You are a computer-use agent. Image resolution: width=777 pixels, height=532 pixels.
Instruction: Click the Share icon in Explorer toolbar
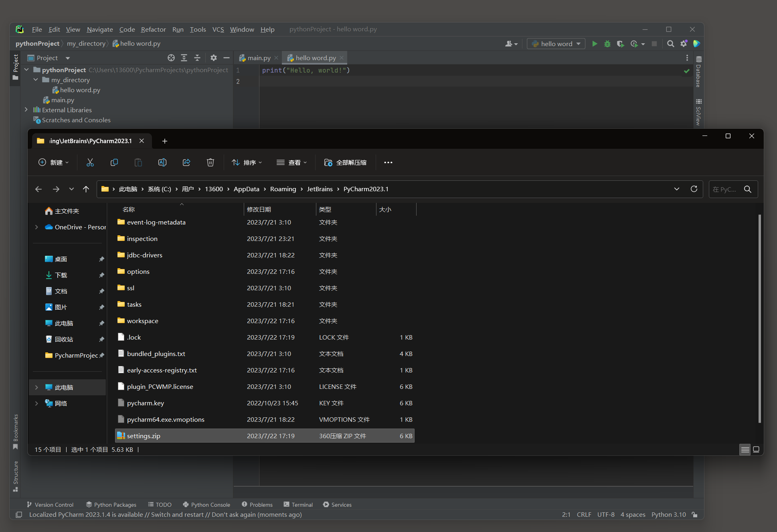186,162
